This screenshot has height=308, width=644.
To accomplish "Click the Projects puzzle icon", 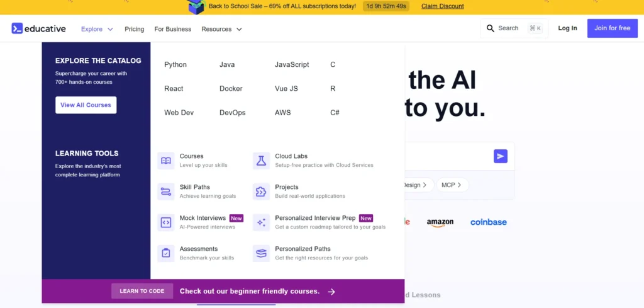I will pos(261,191).
